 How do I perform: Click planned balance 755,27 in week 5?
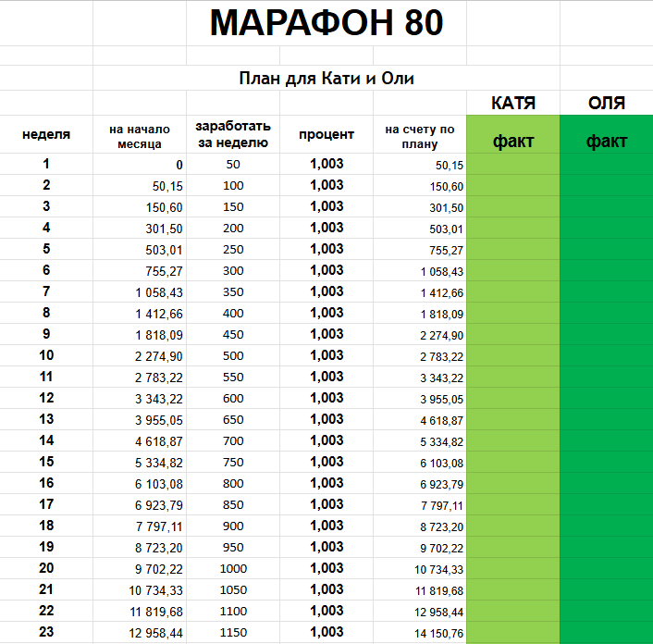click(419, 249)
